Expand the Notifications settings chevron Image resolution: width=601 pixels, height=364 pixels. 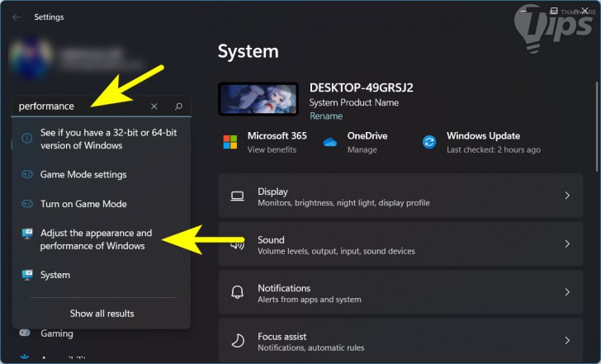click(567, 292)
